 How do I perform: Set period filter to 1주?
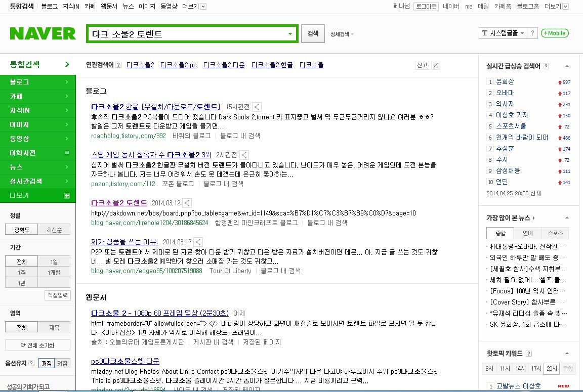[x=22, y=272]
